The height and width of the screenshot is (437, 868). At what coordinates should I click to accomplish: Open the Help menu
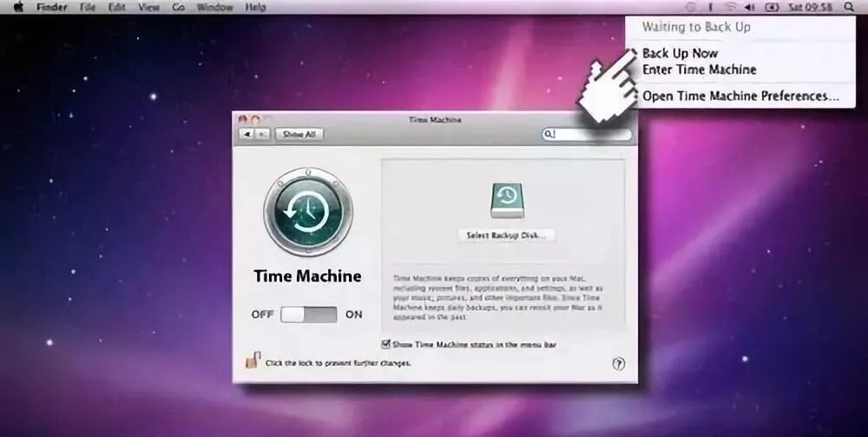coord(255,7)
